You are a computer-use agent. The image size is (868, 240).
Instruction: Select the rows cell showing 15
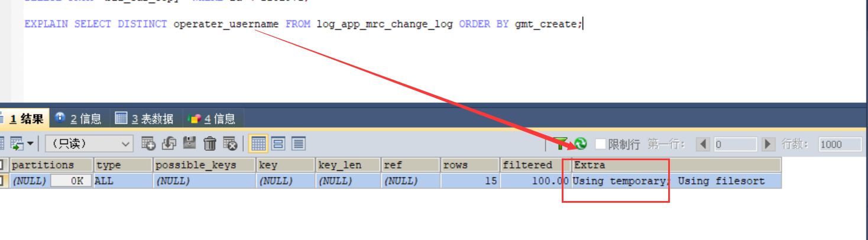[x=470, y=181]
